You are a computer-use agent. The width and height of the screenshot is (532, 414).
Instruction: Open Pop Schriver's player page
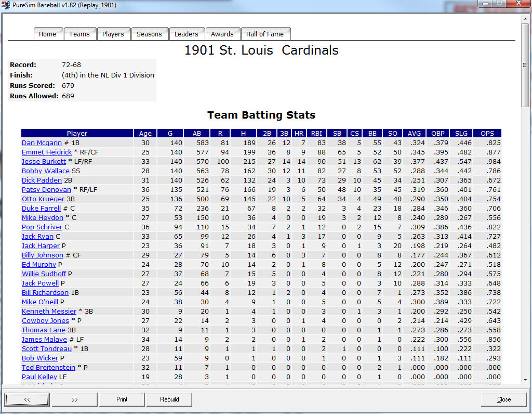coord(42,227)
